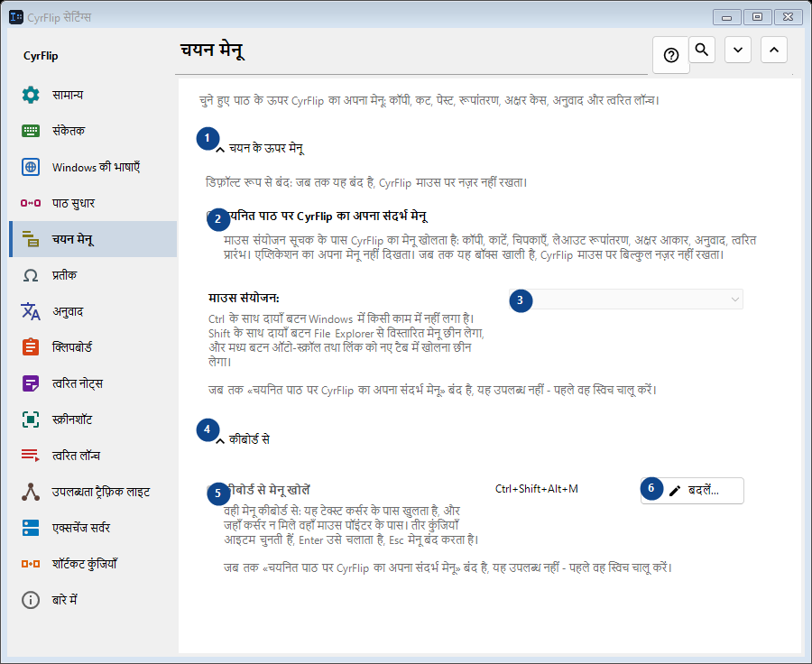Screen dimensions: 812x664
Task: Click the translate icon for अनुवाद
Action: pos(31,311)
